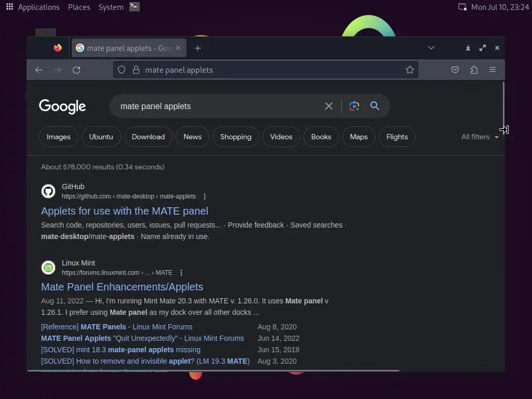Image resolution: width=532 pixels, height=399 pixels.
Task: Close the mate panel applets tab
Action: 178,48
